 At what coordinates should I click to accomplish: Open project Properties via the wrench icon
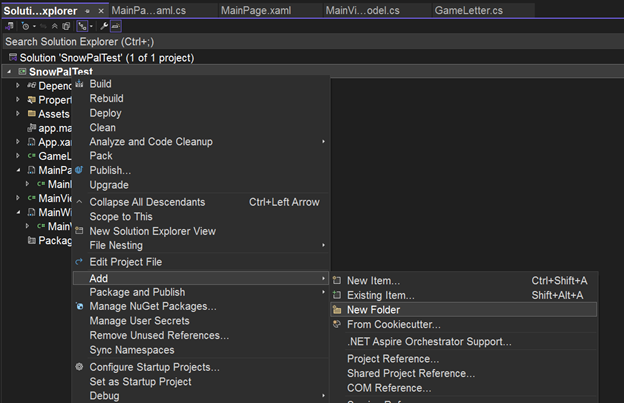click(x=104, y=26)
